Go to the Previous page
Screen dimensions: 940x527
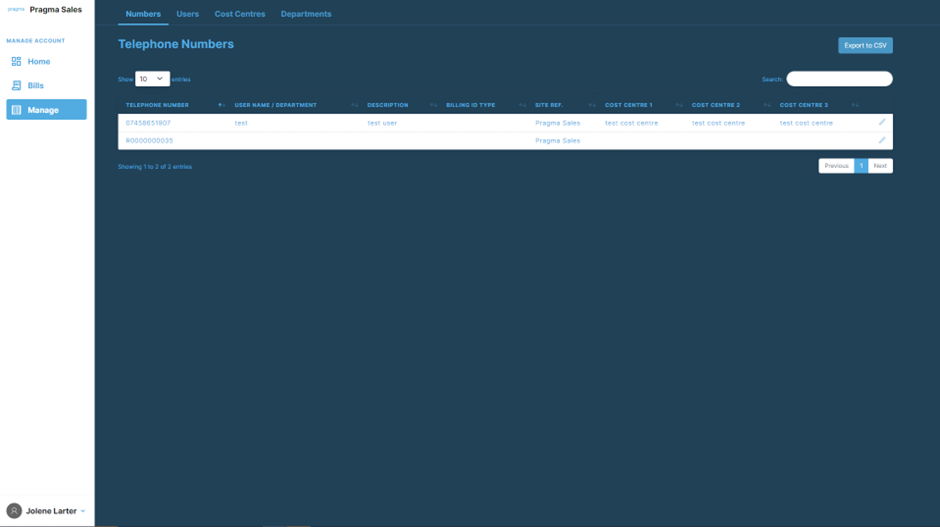(836, 166)
